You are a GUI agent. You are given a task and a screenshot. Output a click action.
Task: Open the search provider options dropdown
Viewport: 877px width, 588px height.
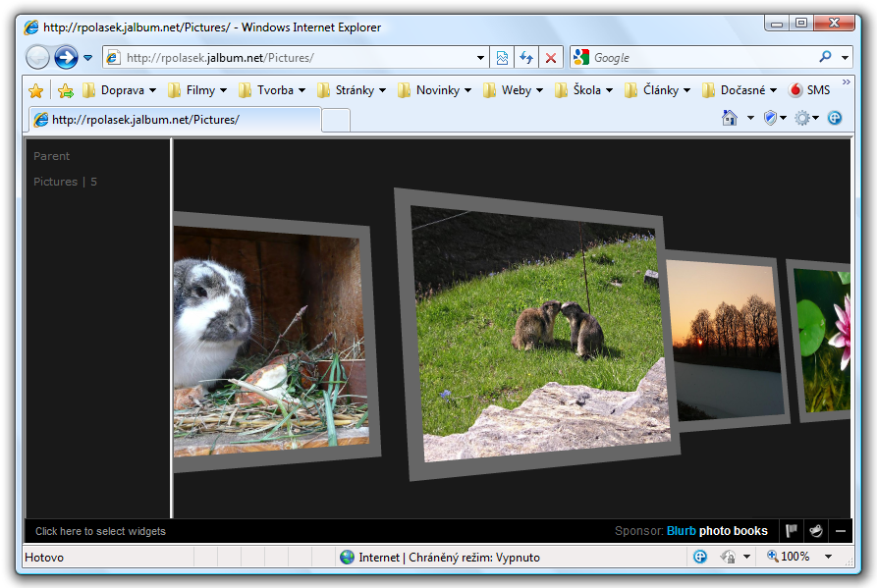point(846,58)
